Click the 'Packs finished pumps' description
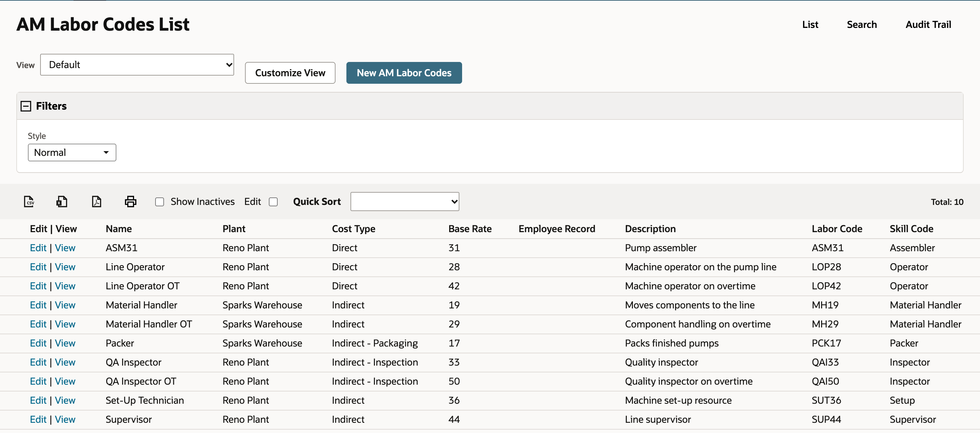 (x=671, y=343)
